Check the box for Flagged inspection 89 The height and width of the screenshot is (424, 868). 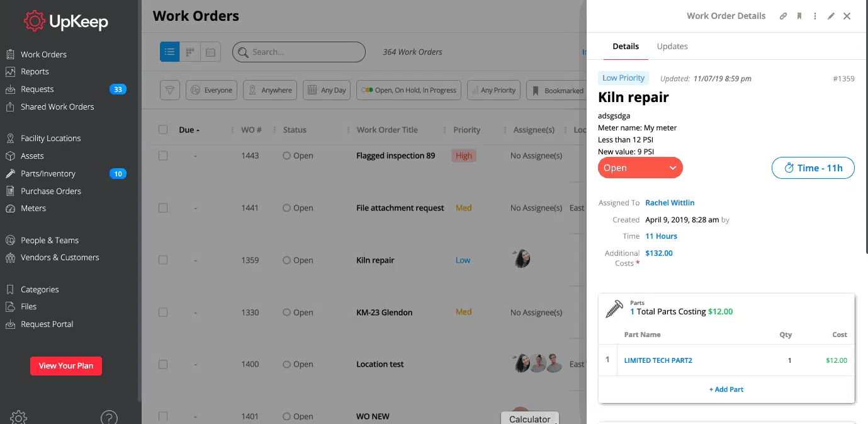[x=163, y=156]
